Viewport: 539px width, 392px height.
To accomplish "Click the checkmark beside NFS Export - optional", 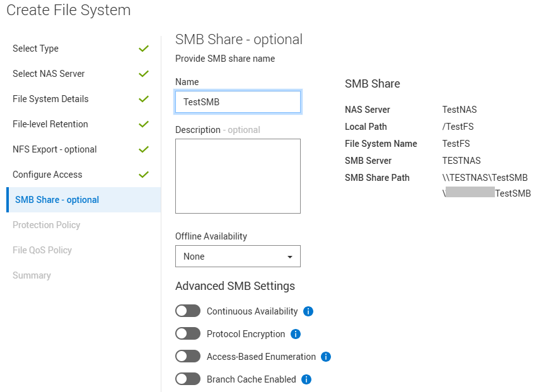I will point(144,149).
